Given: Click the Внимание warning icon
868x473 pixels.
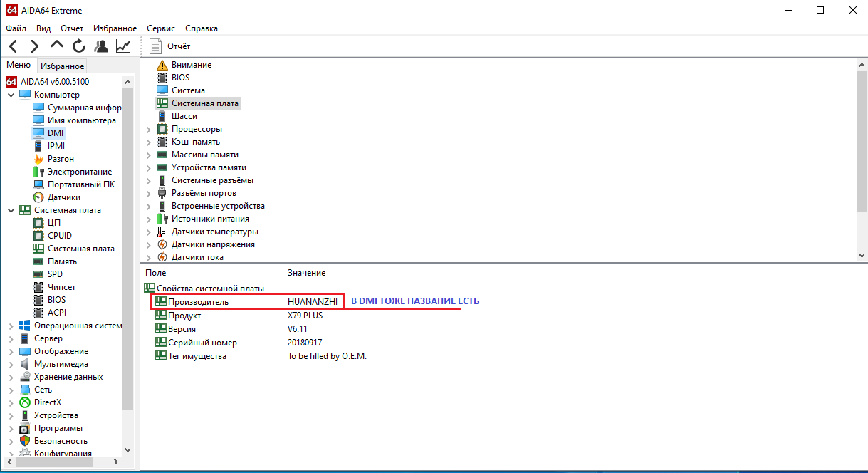Looking at the screenshot, I should 162,65.
